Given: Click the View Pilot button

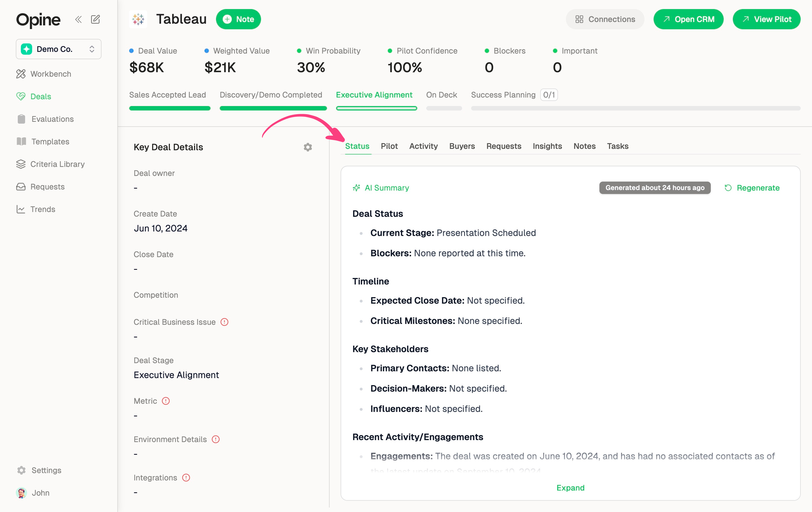Looking at the screenshot, I should 767,19.
